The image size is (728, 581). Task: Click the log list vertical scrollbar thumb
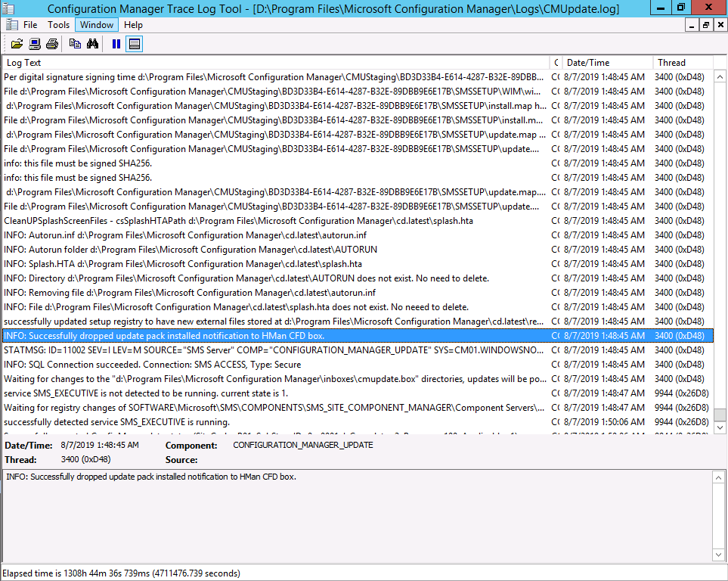click(720, 415)
